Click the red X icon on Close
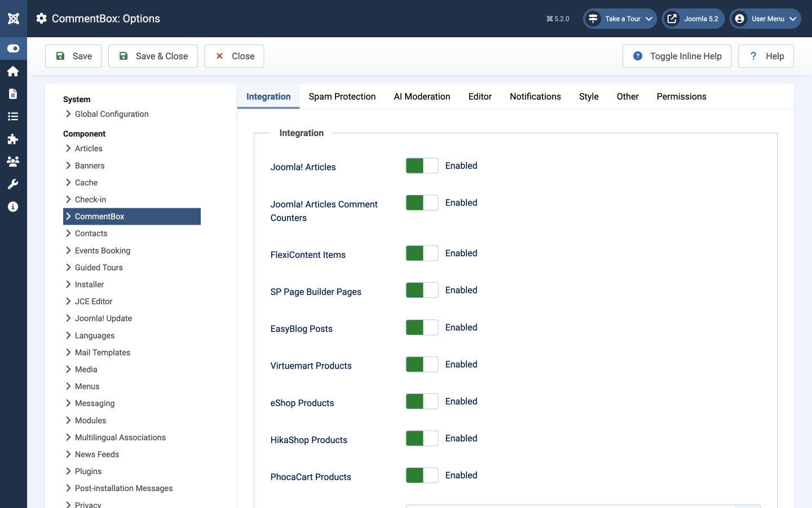This screenshot has height=508, width=812. click(220, 56)
